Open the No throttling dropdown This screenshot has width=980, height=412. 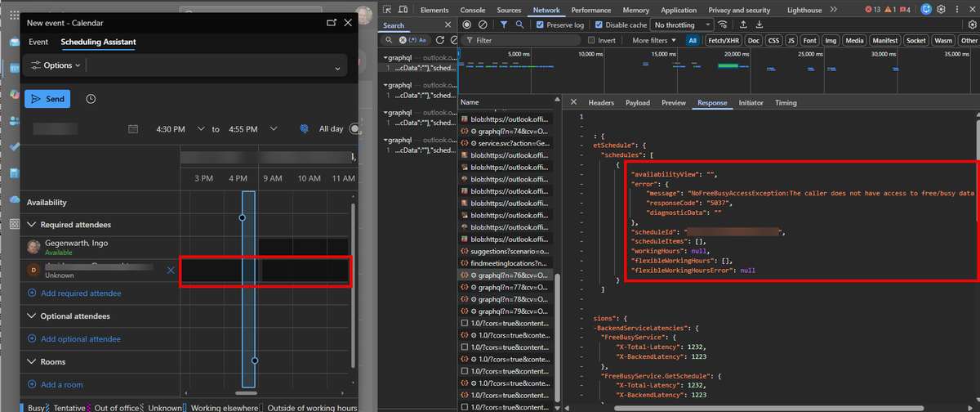point(683,25)
